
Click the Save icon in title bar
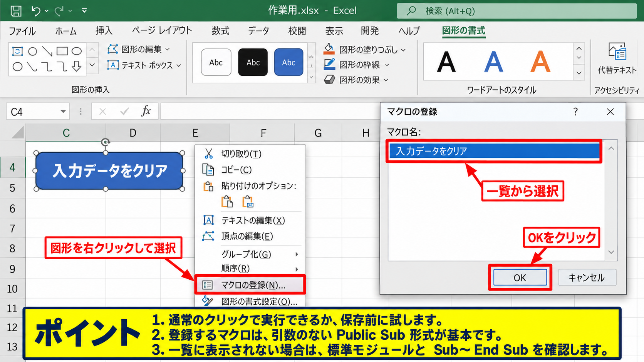(16, 11)
